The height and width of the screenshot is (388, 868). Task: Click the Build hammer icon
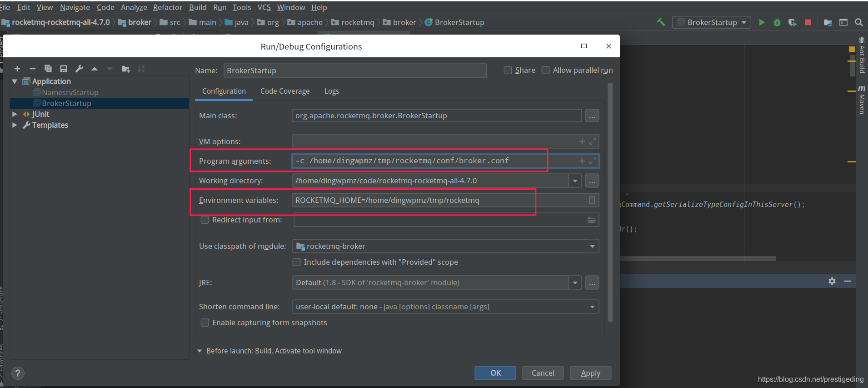(x=661, y=22)
